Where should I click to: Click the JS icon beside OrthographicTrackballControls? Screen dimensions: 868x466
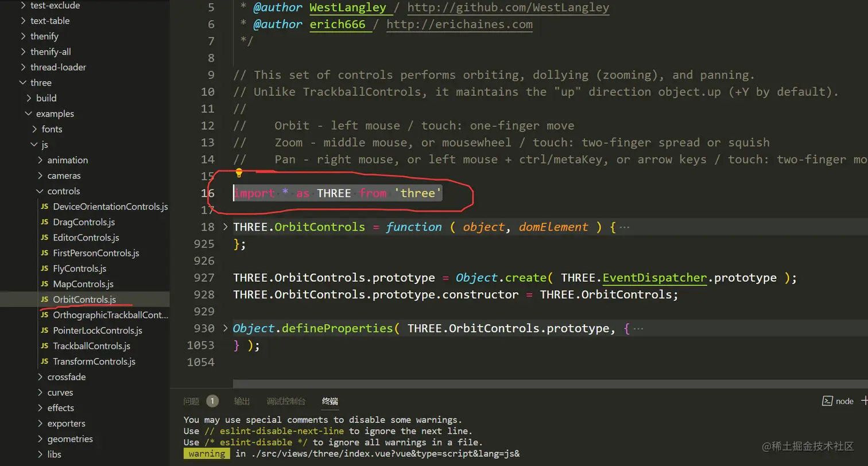(45, 315)
